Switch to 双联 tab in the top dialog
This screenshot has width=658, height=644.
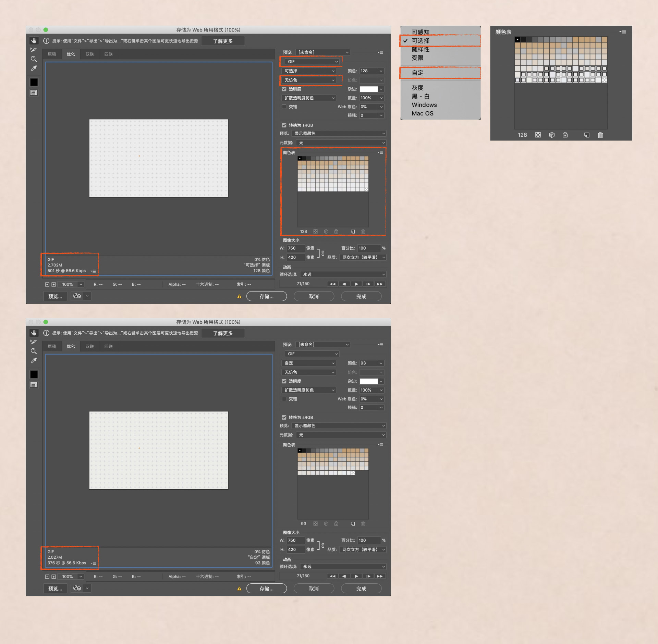point(89,54)
